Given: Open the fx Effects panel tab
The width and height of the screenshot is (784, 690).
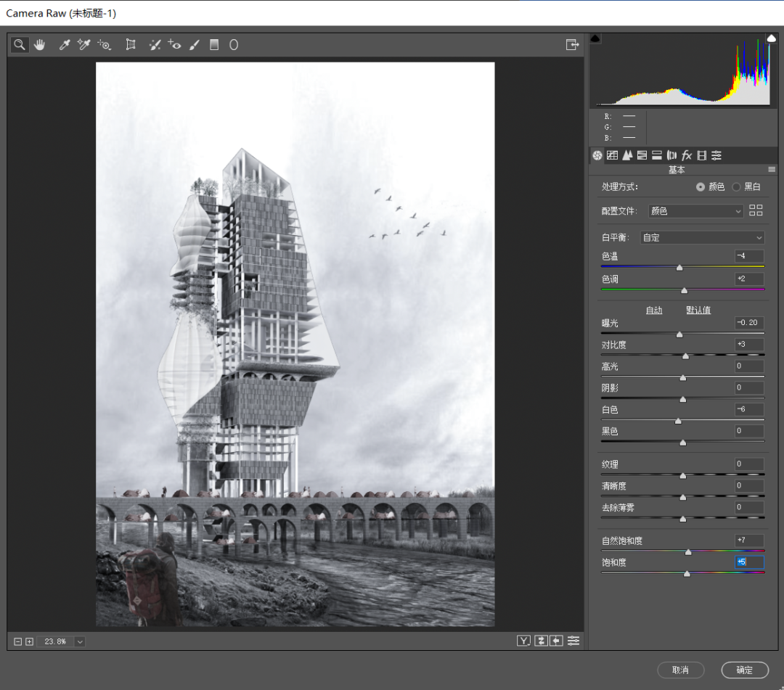Looking at the screenshot, I should click(687, 155).
